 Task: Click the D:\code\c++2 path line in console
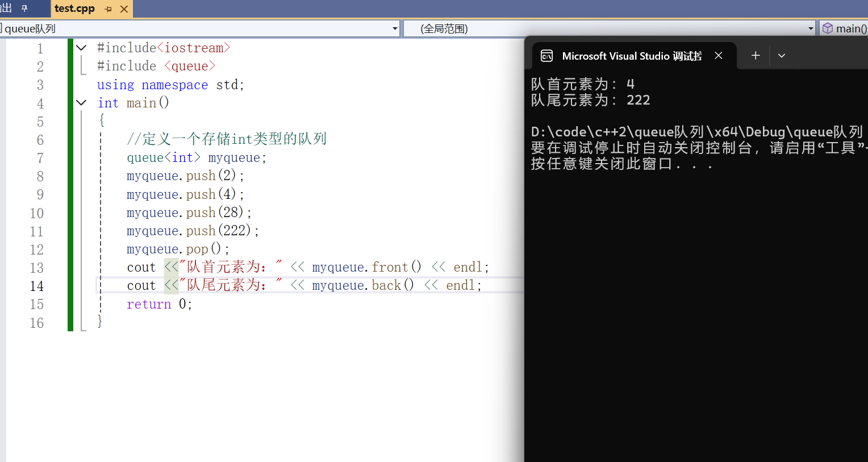pos(697,132)
